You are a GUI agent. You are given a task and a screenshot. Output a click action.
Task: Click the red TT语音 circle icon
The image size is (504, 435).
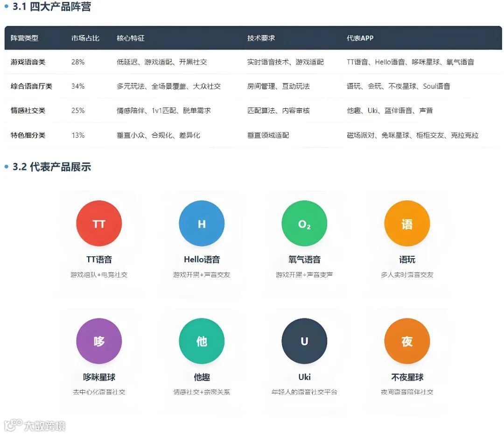coord(99,223)
